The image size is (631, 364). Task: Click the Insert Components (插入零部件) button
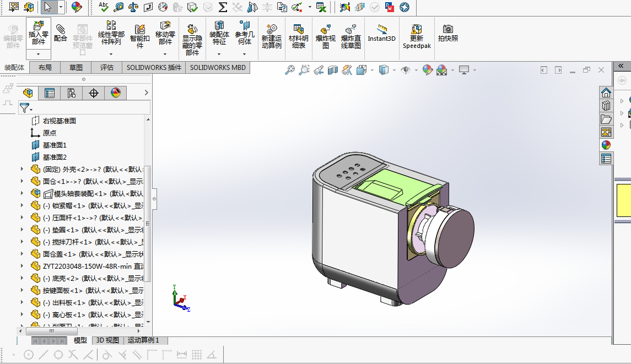(38, 33)
